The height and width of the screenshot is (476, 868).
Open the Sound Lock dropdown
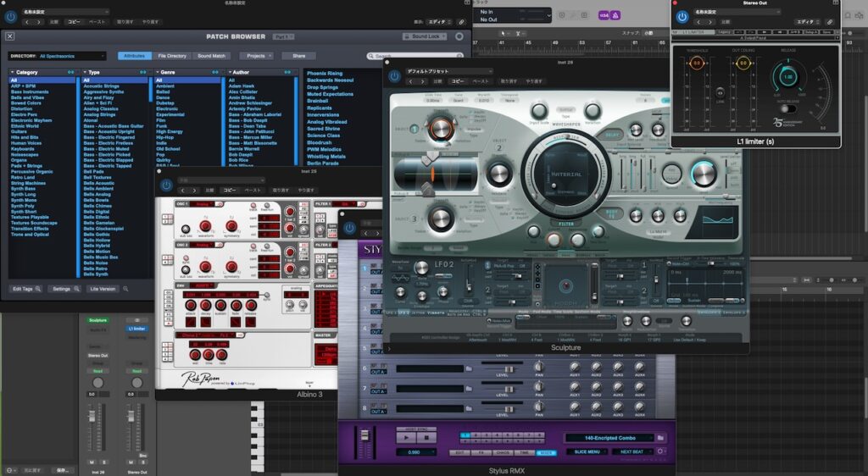pos(426,36)
